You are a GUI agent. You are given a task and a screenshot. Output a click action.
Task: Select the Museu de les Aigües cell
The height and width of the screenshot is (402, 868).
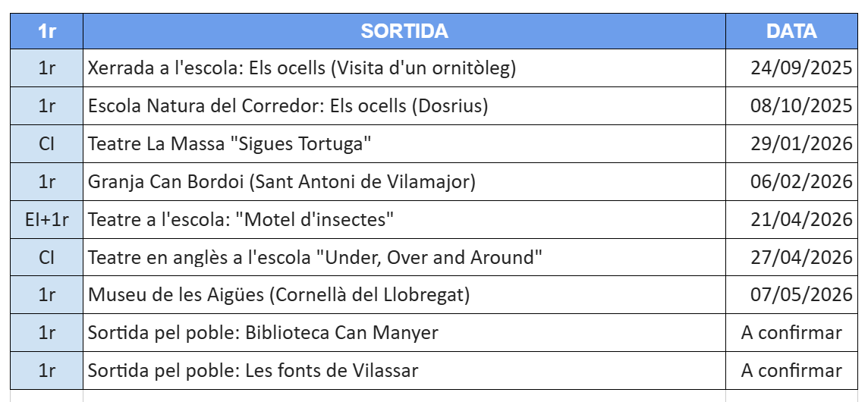tap(278, 295)
